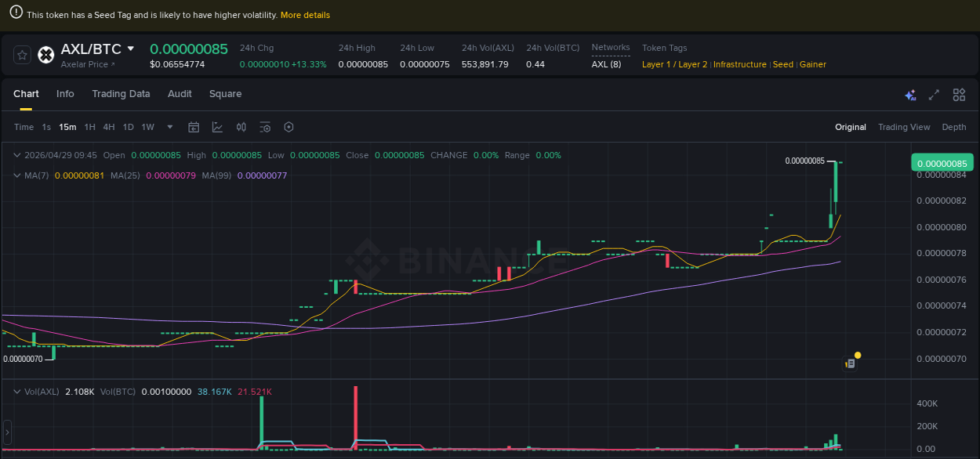980x459 pixels.
Task: Expand chart to fullscreen
Action: (x=934, y=95)
